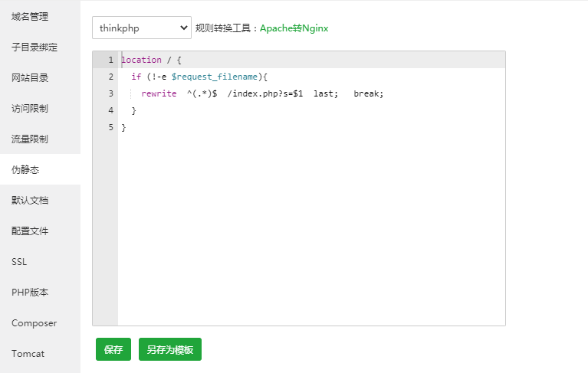
Task: Click the rewrite rule on line 3
Action: (x=261, y=93)
